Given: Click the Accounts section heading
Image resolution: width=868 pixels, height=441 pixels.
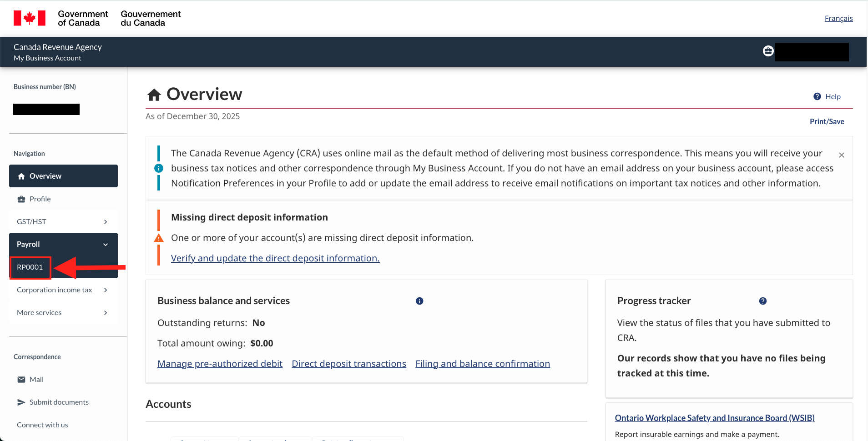Looking at the screenshot, I should tap(168, 404).
